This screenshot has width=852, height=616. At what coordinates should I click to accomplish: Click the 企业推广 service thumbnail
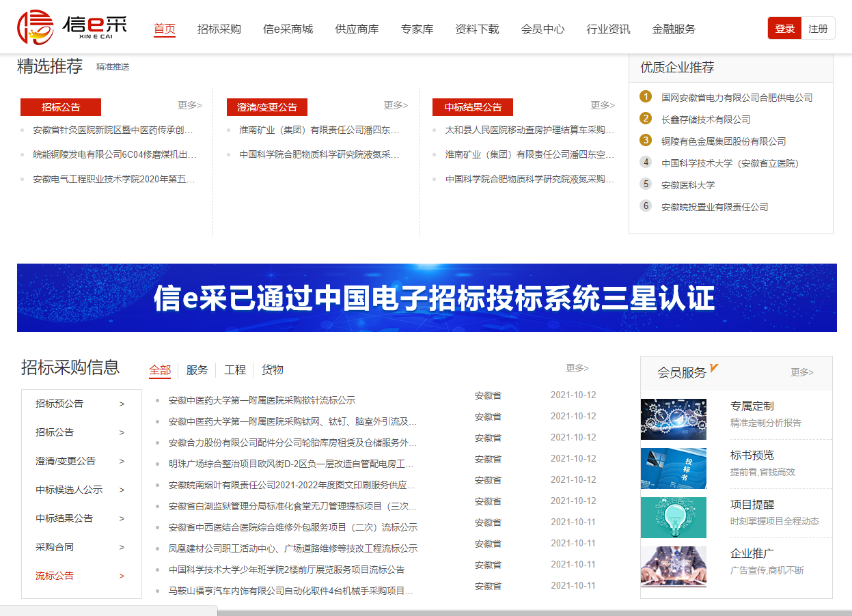pyautogui.click(x=673, y=566)
